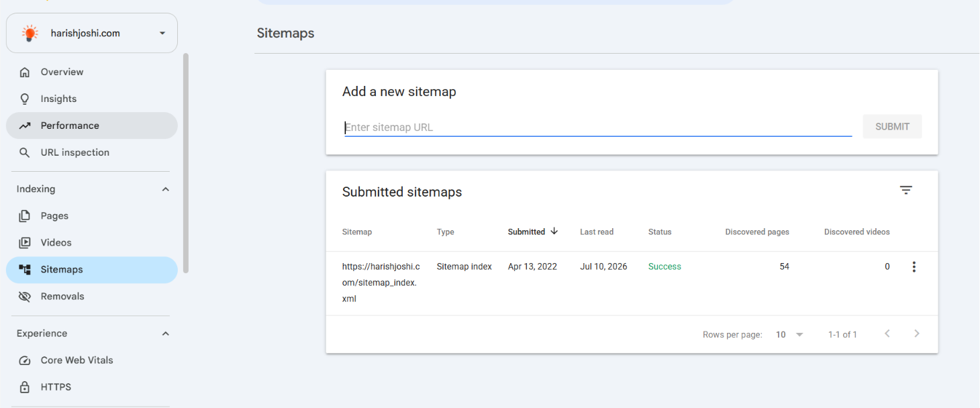Viewport: 980px width, 408px height.
Task: Click the HTTPS padlock icon
Action: pyautogui.click(x=25, y=387)
